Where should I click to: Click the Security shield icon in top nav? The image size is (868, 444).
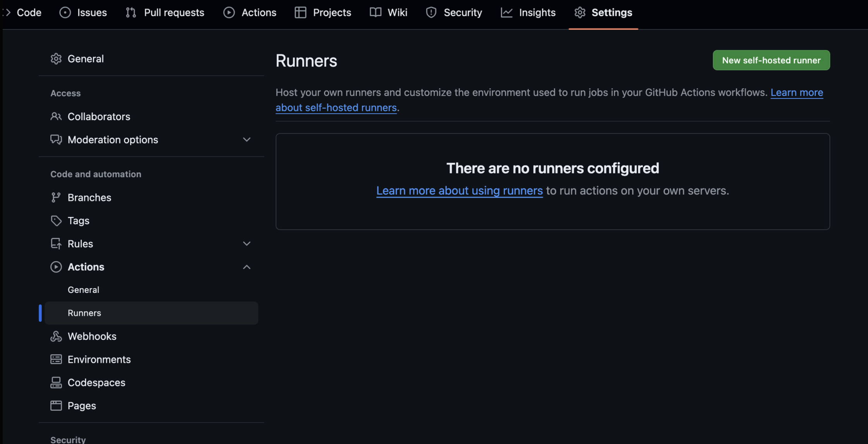431,12
